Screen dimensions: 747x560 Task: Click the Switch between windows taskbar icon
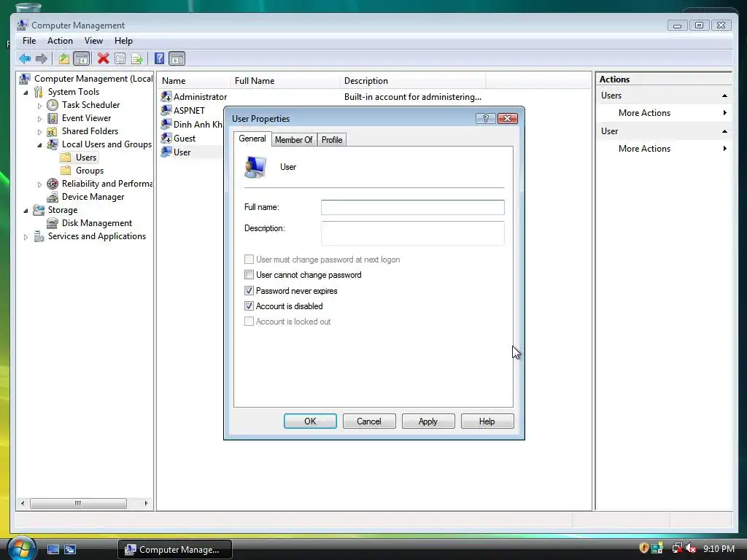[x=70, y=550]
